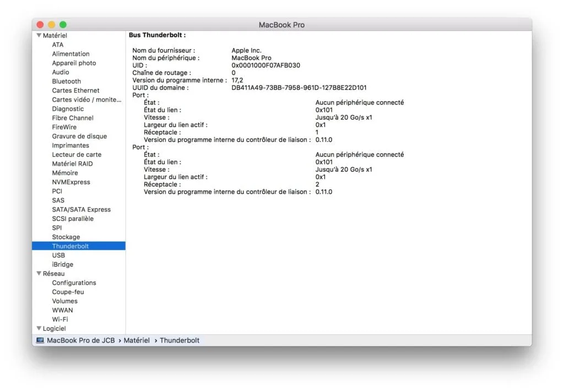Open Gravure de disque entry
564x392 pixels.
79,137
